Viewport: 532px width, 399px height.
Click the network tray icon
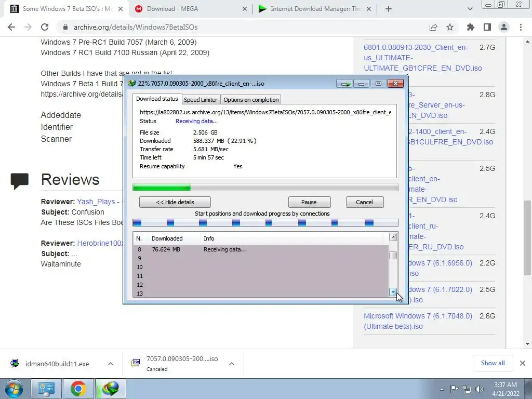point(467,389)
